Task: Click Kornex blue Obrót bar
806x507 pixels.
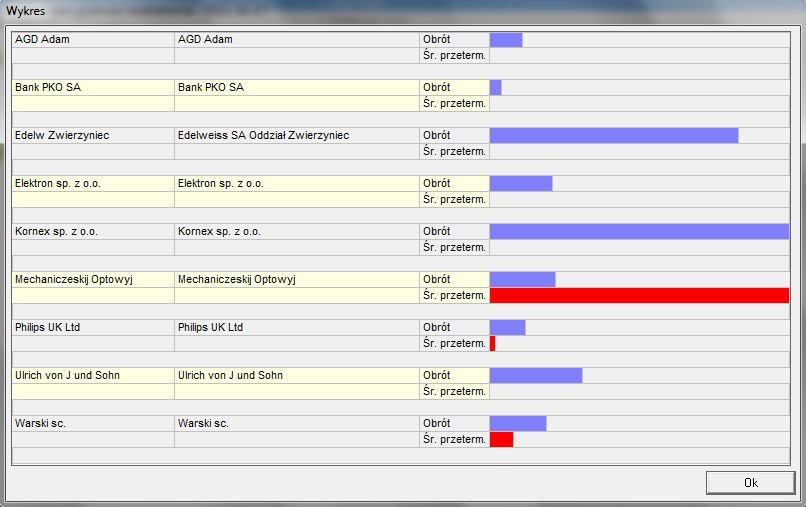Action: [639, 232]
